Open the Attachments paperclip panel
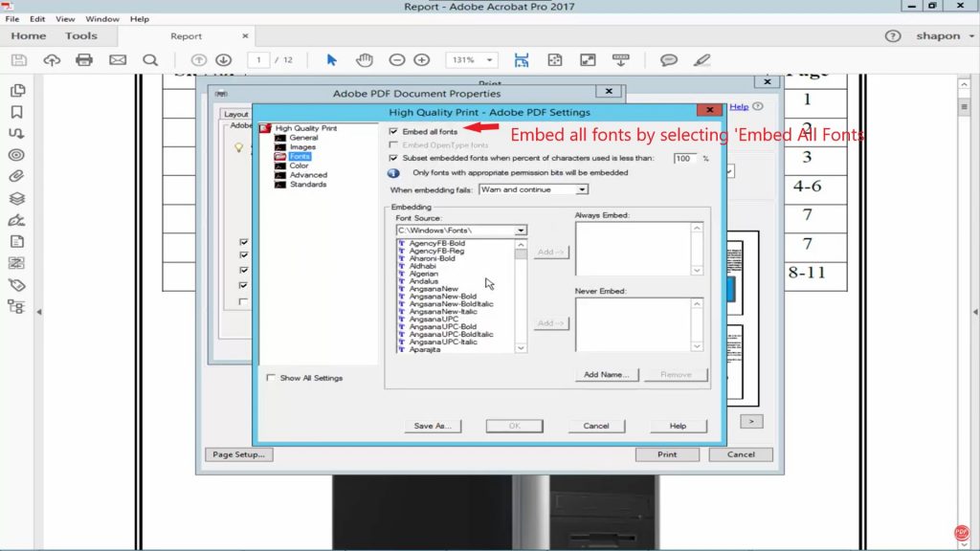Viewport: 980px width, 551px height. 17,176
